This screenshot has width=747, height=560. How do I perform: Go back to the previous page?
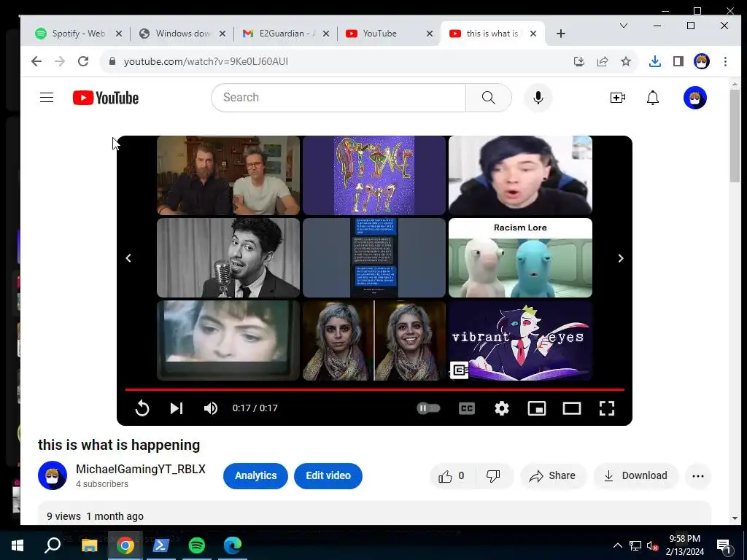click(x=36, y=61)
